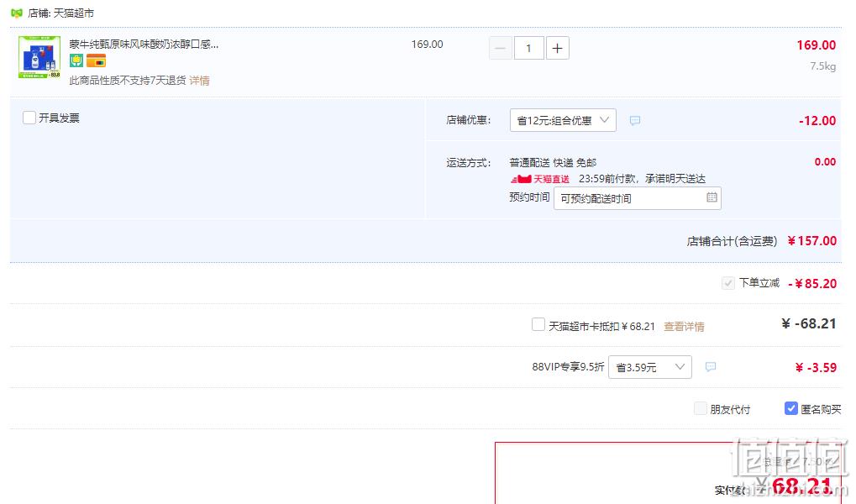Screen dimensions: 856x504
Task: View 7-day return policy details link
Action: coord(199,81)
